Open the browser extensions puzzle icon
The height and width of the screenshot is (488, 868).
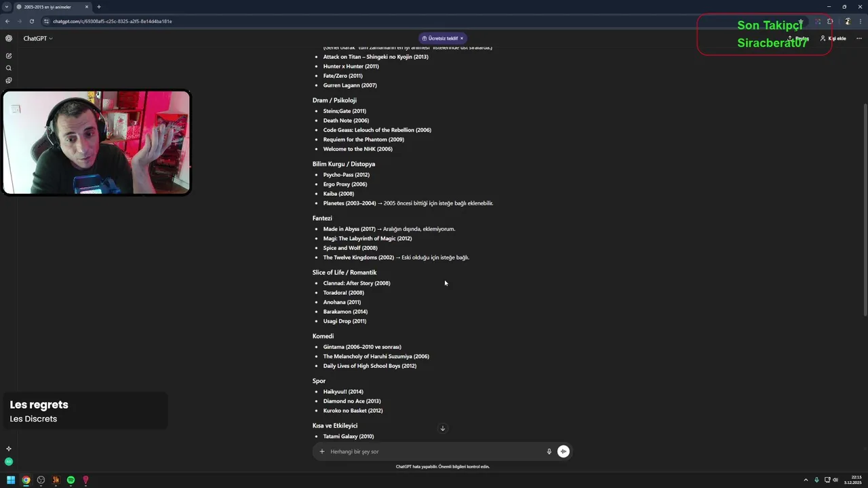pos(830,21)
